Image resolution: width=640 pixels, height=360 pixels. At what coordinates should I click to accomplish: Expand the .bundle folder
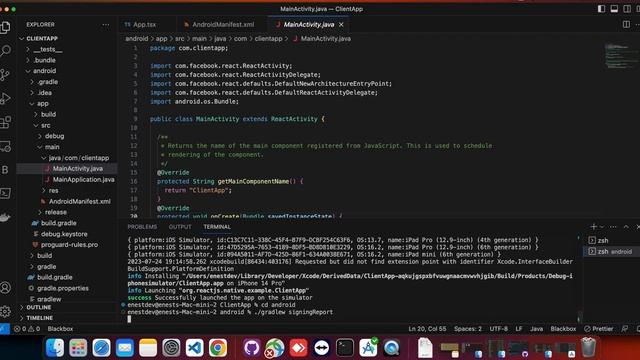point(67,60)
